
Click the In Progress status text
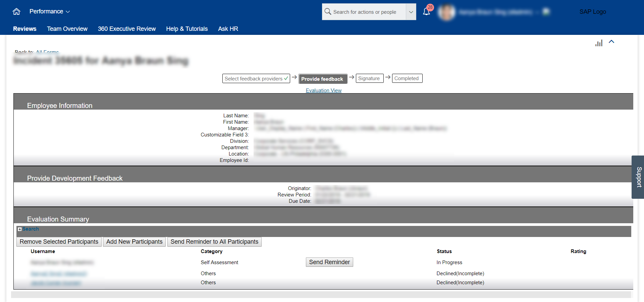[449, 262]
